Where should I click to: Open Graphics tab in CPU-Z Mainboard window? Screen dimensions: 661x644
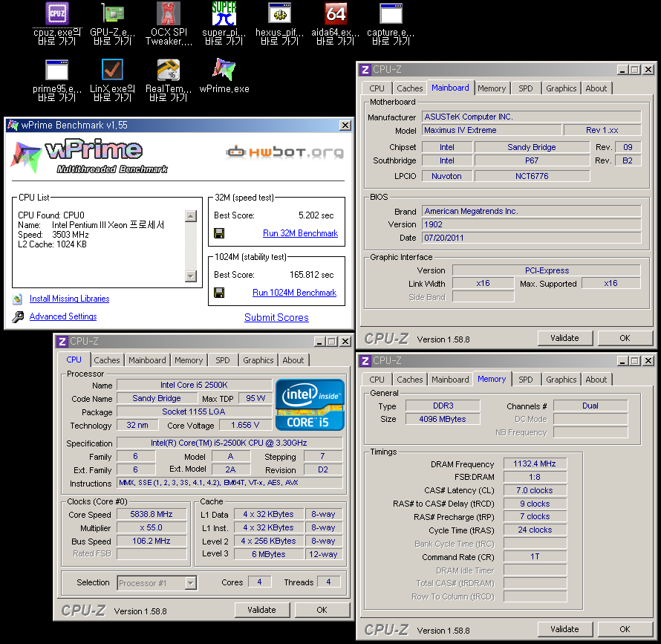coord(561,88)
